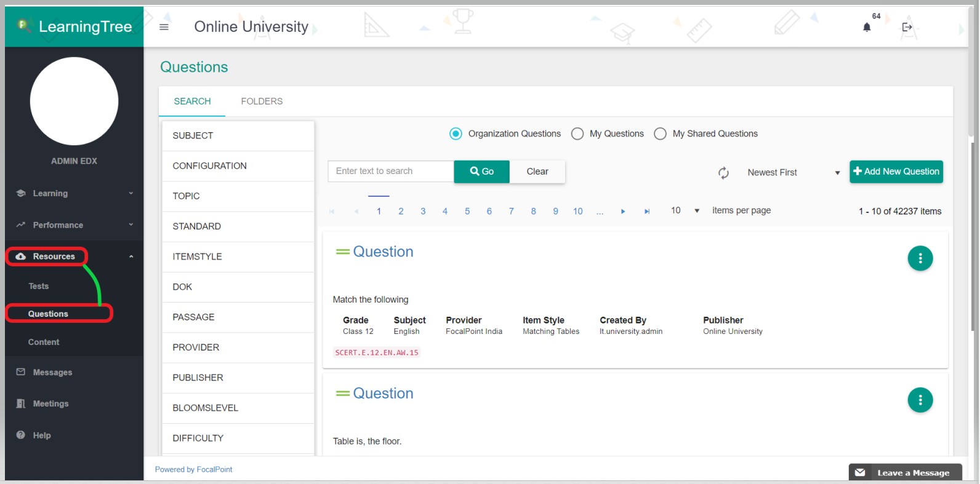The width and height of the screenshot is (980, 484).
Task: Click the logout icon in header
Action: pos(907,27)
